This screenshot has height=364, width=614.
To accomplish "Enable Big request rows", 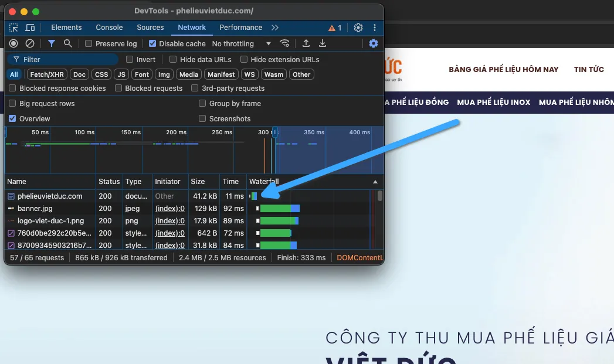I will [x=12, y=103].
